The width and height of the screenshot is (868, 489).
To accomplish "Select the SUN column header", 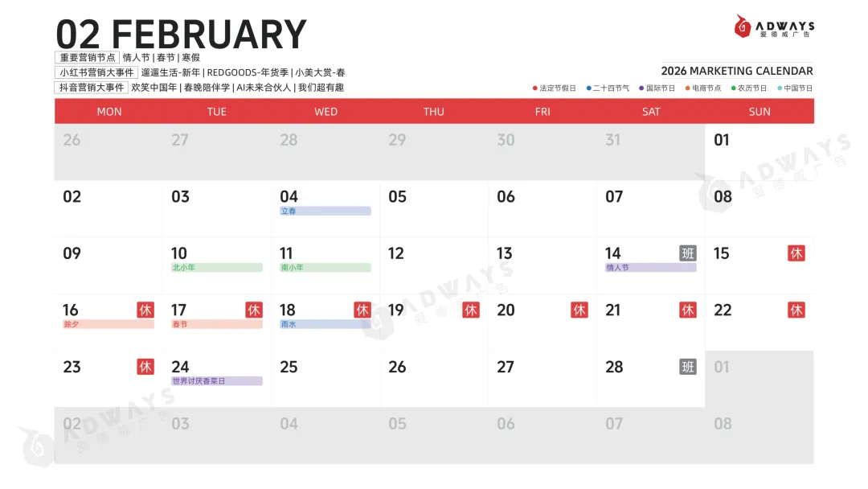I will pyautogui.click(x=759, y=111).
